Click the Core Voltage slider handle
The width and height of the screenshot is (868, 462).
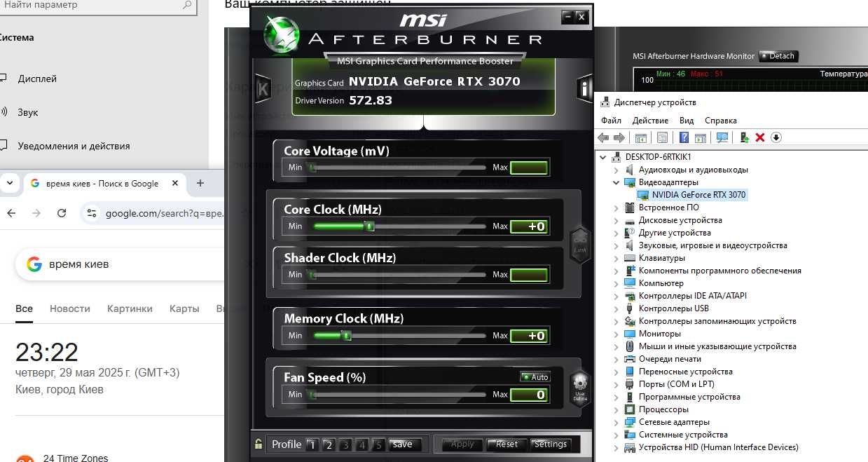(312, 168)
